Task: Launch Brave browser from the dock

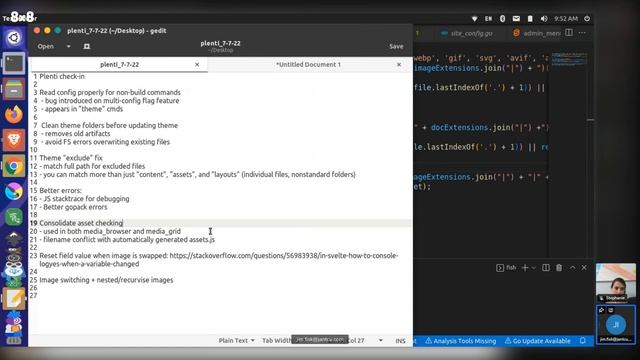Action: [14, 140]
